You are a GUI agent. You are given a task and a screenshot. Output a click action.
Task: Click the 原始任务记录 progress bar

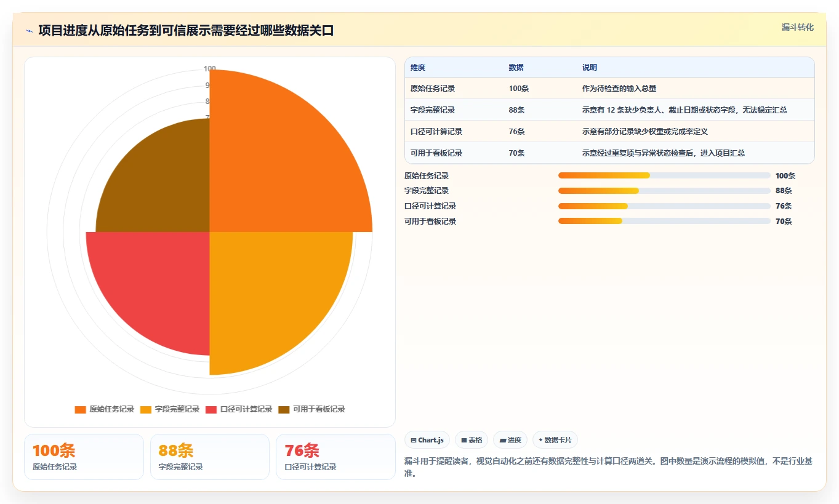[664, 175]
